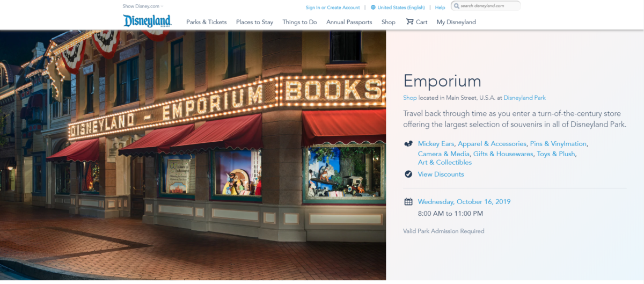The height and width of the screenshot is (284, 644).
Task: Open the Camera & Media link
Action: tap(443, 154)
